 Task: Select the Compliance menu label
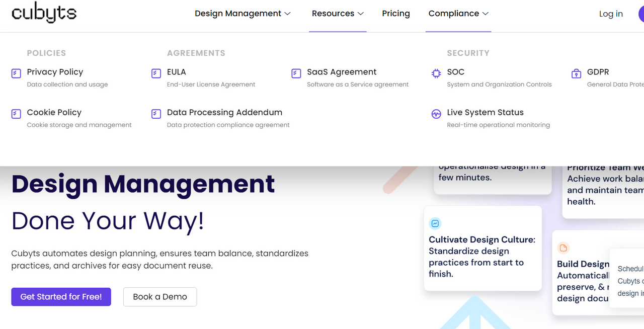pyautogui.click(x=454, y=14)
